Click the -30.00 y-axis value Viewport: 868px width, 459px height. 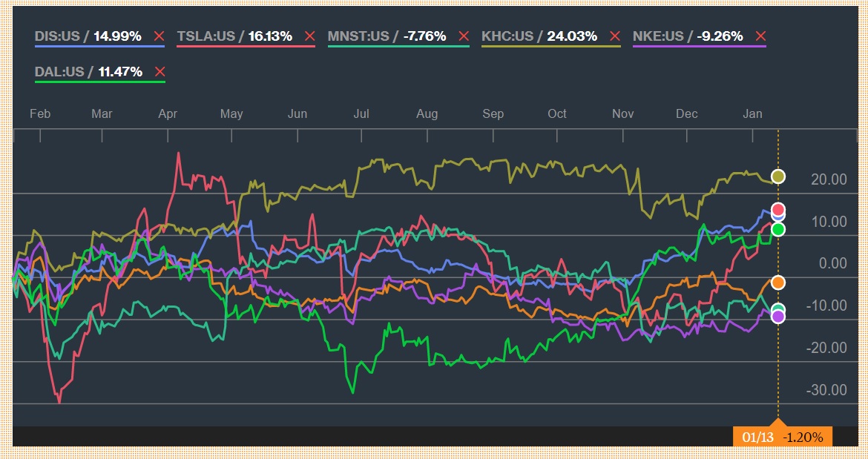pyautogui.click(x=826, y=390)
